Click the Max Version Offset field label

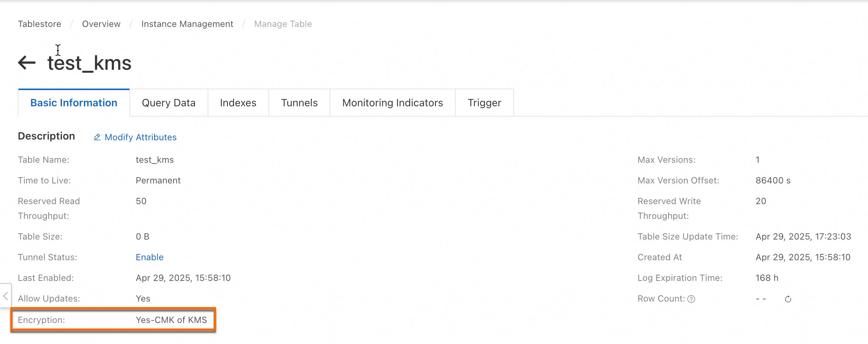(x=678, y=180)
